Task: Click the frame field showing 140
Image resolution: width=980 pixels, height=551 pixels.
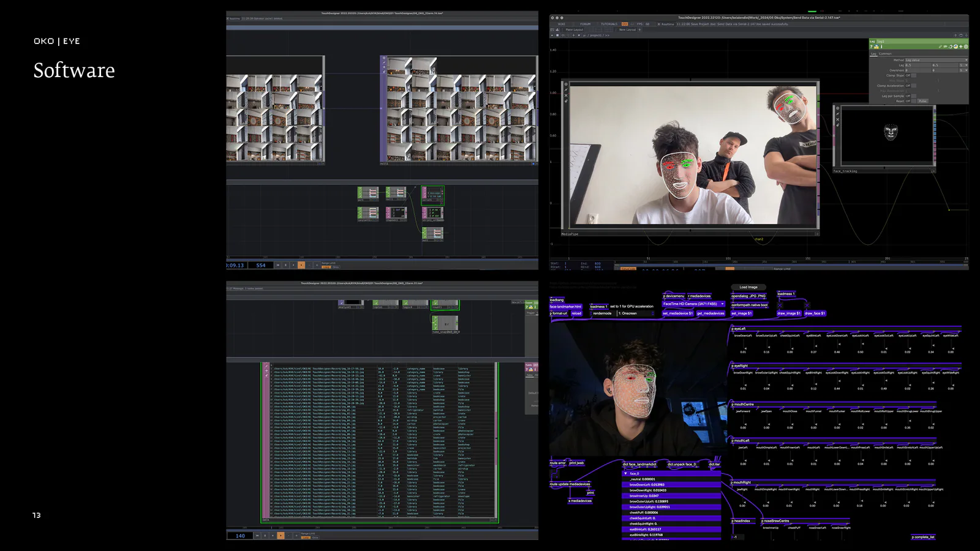Action: click(x=240, y=536)
